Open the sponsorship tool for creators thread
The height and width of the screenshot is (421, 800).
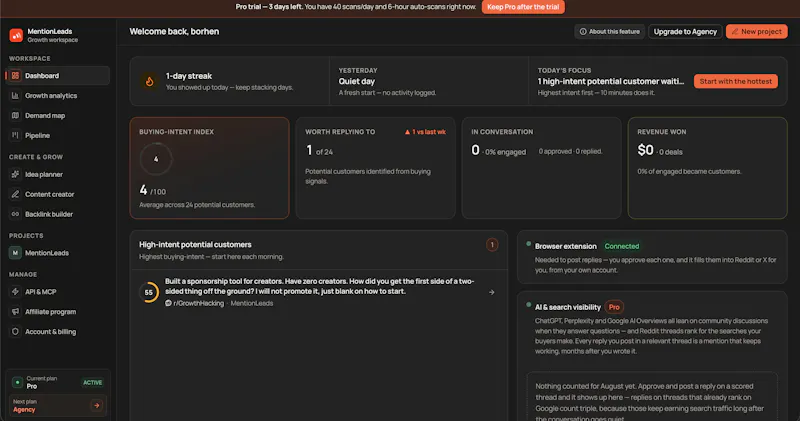tap(319, 292)
